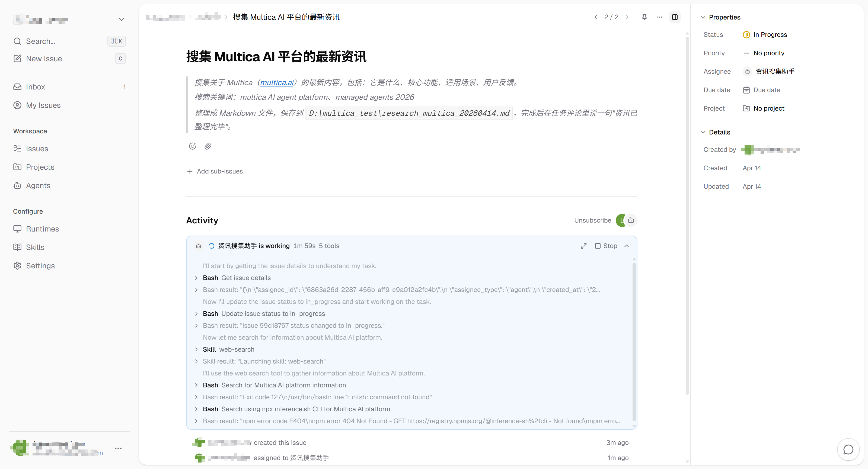Click the '5 tools' counter
This screenshot has width=868, height=469.
pos(329,246)
